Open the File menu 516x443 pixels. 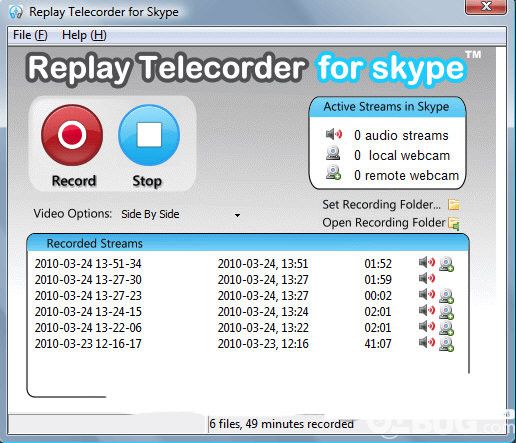[30, 35]
